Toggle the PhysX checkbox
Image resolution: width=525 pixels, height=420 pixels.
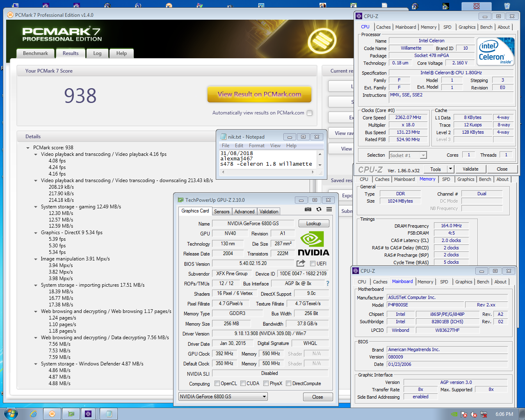[266, 383]
